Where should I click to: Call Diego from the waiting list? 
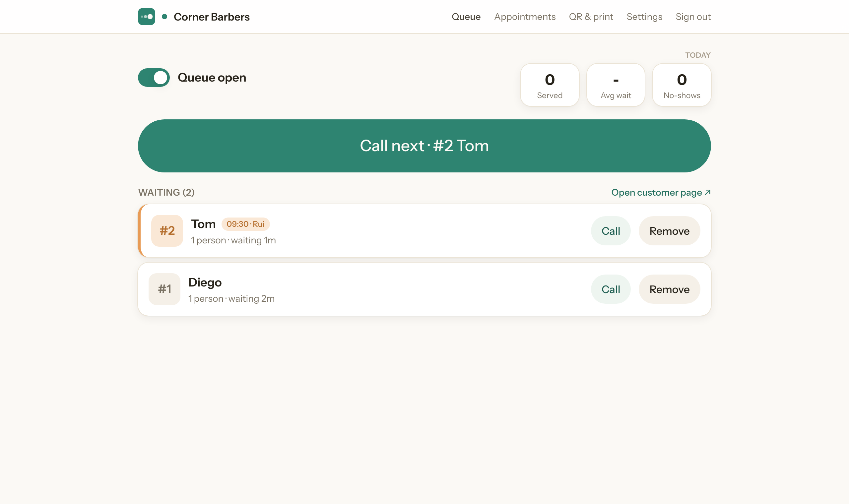pyautogui.click(x=611, y=289)
